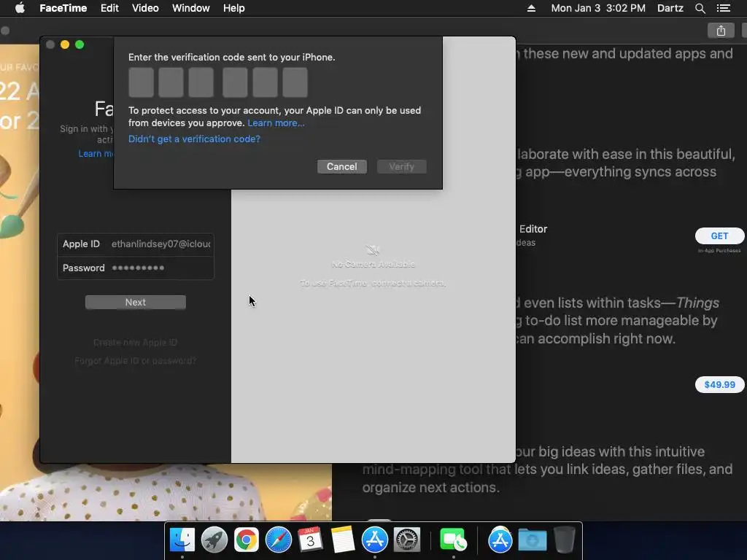Open the Video menu

(145, 8)
